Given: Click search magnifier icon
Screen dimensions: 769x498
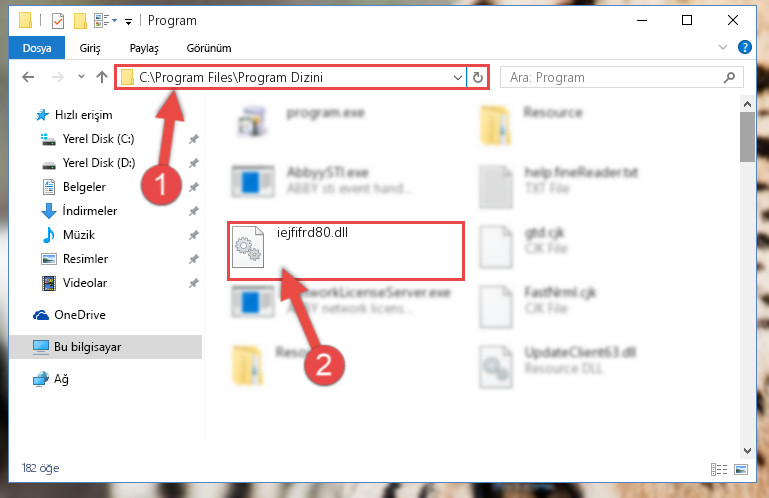Looking at the screenshot, I should pyautogui.click(x=729, y=78).
